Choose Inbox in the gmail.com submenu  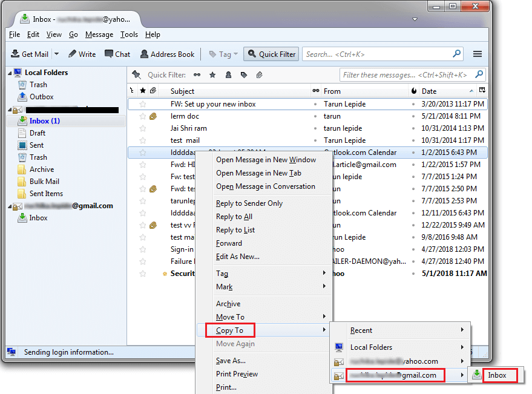click(x=497, y=375)
